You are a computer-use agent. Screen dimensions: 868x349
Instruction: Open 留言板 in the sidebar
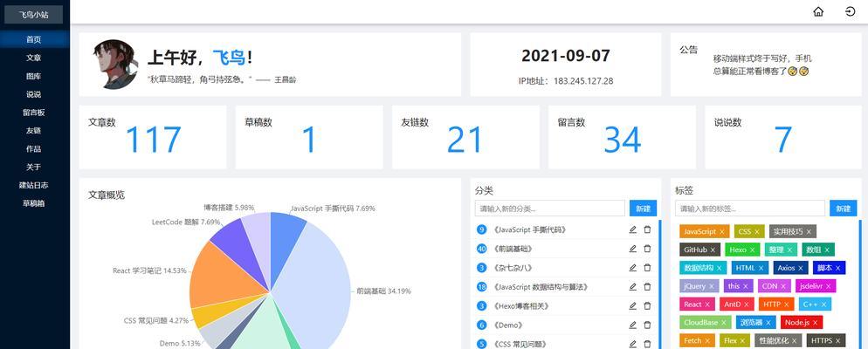(34, 113)
